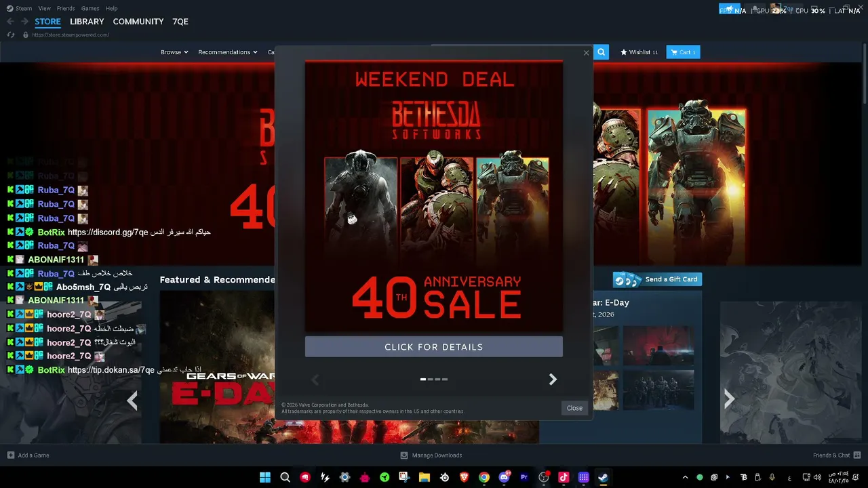The width and height of the screenshot is (868, 488).
Task: Open Windows taskbar Search
Action: click(285, 477)
